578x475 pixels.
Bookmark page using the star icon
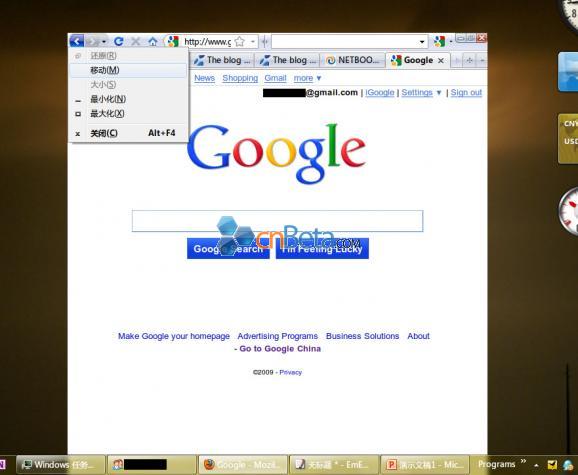click(240, 42)
